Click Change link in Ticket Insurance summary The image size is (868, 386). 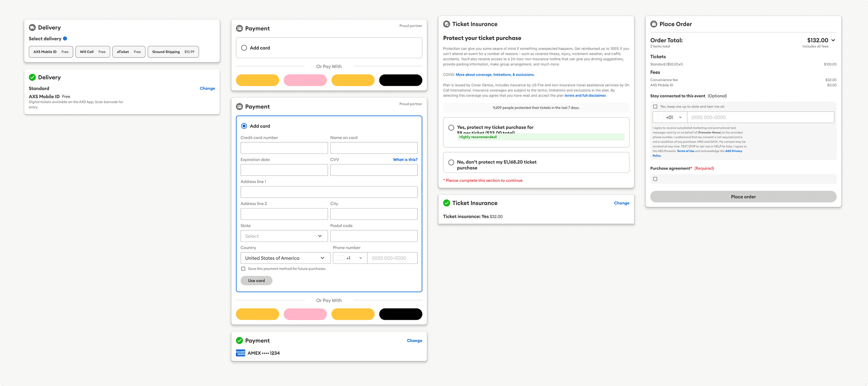coord(622,203)
